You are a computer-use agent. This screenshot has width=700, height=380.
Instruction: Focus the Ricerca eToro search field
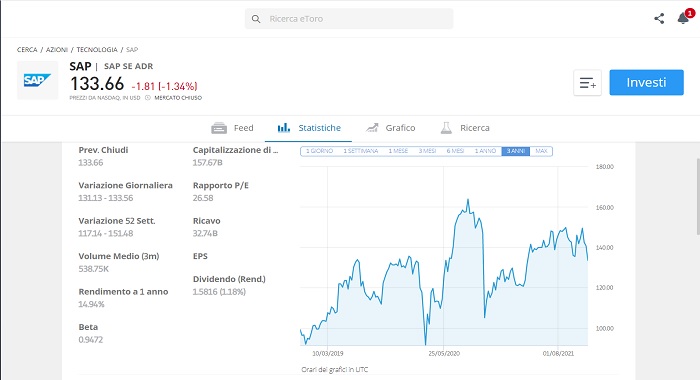[349, 19]
